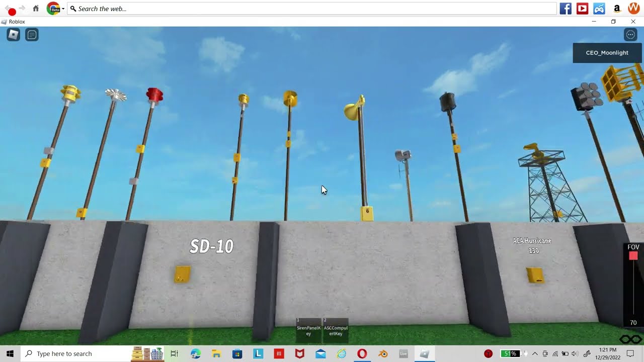Open the Chrome Beta icon in toolbar
The width and height of the screenshot is (644, 362).
(x=53, y=9)
